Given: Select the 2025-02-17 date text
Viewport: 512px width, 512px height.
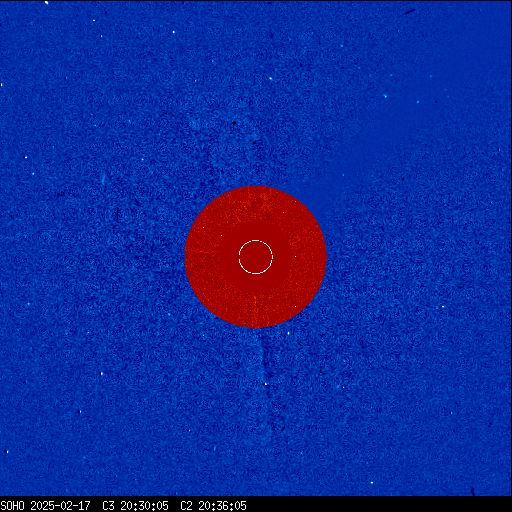Looking at the screenshot, I should pyautogui.click(x=60, y=505).
